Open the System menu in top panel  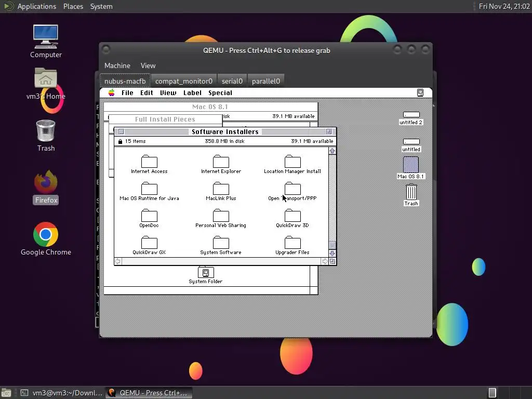click(101, 6)
